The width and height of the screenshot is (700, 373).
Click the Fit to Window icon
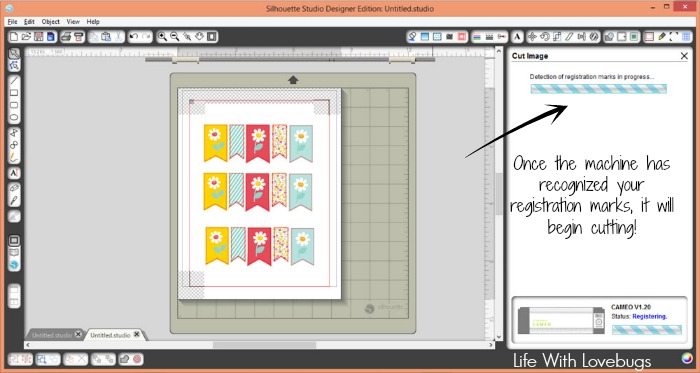point(212,37)
